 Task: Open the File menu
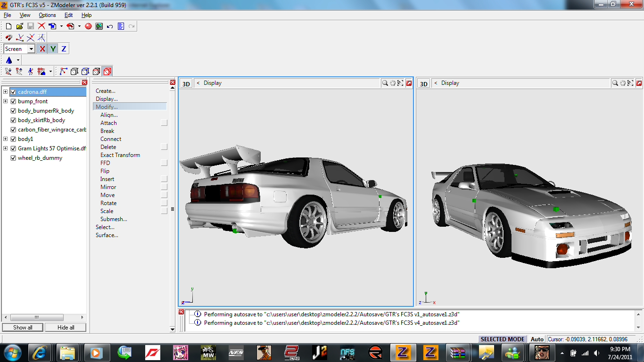[7, 15]
